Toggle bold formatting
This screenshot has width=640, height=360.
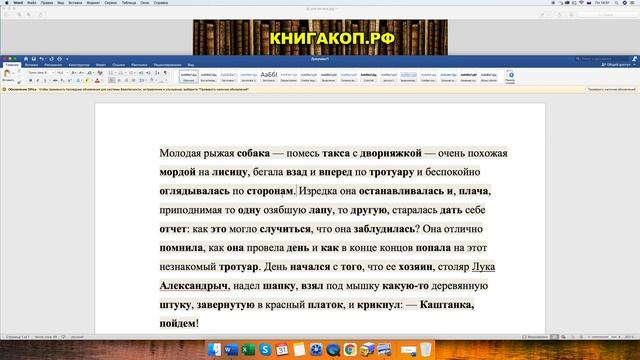coord(31,80)
